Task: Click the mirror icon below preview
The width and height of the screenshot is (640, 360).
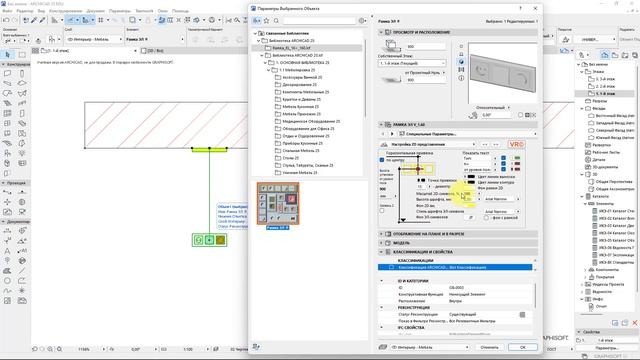Action: click(x=530, y=115)
